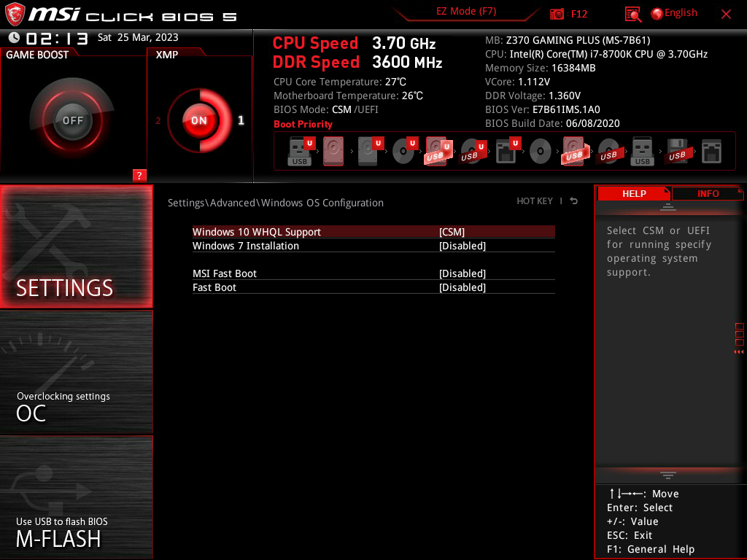The image size is (747, 560).
Task: Open the BIOS search magnifier icon
Action: pyautogui.click(x=632, y=15)
